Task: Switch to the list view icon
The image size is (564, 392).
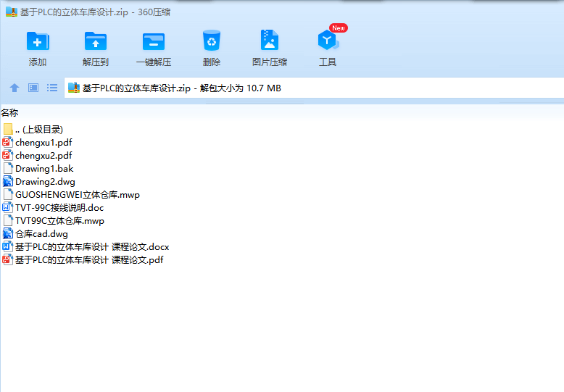Action: pyautogui.click(x=52, y=88)
